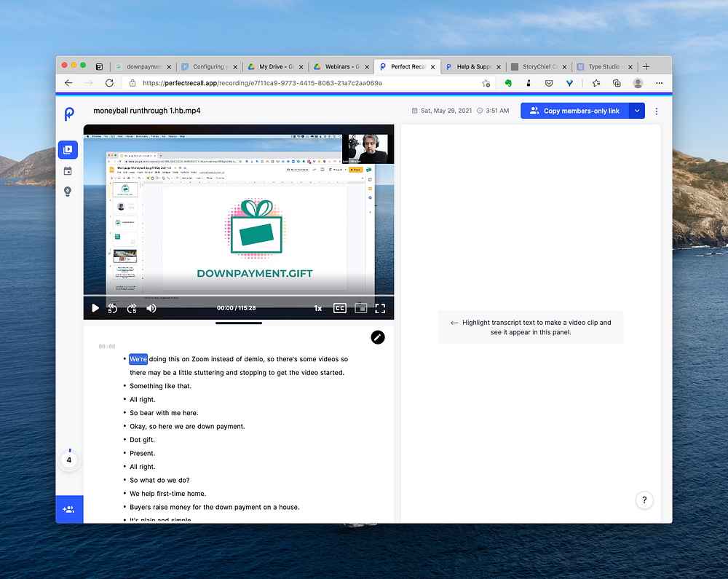Click transcript line So what do we do?
The height and width of the screenshot is (579, 728).
159,480
